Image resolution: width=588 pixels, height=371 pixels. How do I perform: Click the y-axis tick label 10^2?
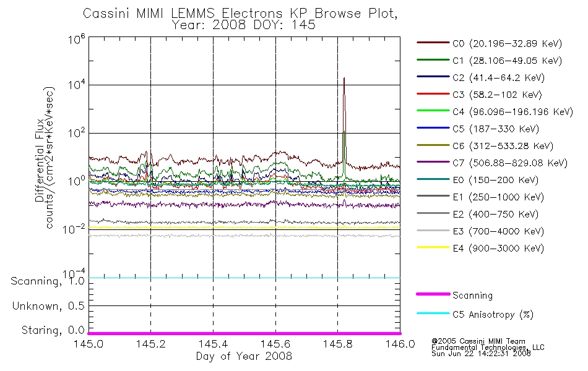tap(77, 133)
